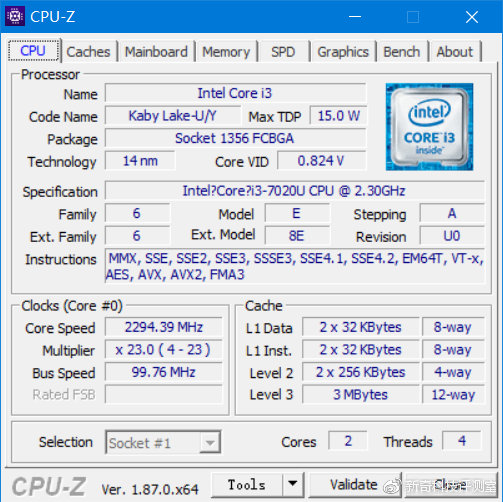Show the About tab

point(455,52)
